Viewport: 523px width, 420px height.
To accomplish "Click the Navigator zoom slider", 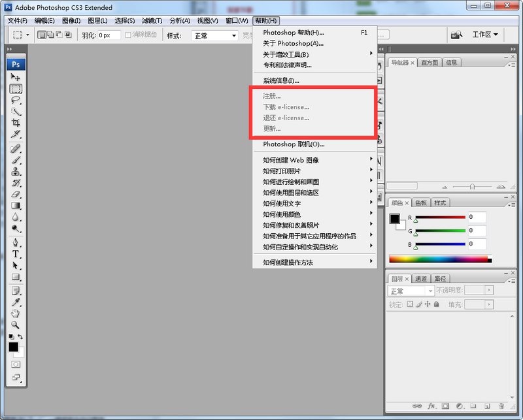I will point(472,187).
